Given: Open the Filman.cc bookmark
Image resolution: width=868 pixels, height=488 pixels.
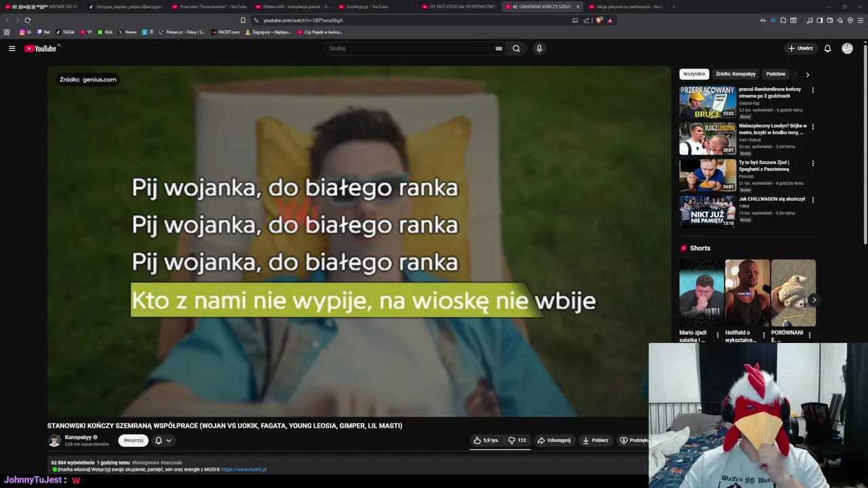Looking at the screenshot, I should click(x=182, y=32).
